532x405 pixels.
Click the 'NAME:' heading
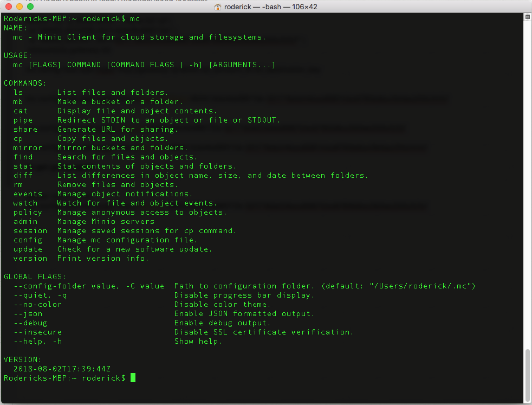16,28
